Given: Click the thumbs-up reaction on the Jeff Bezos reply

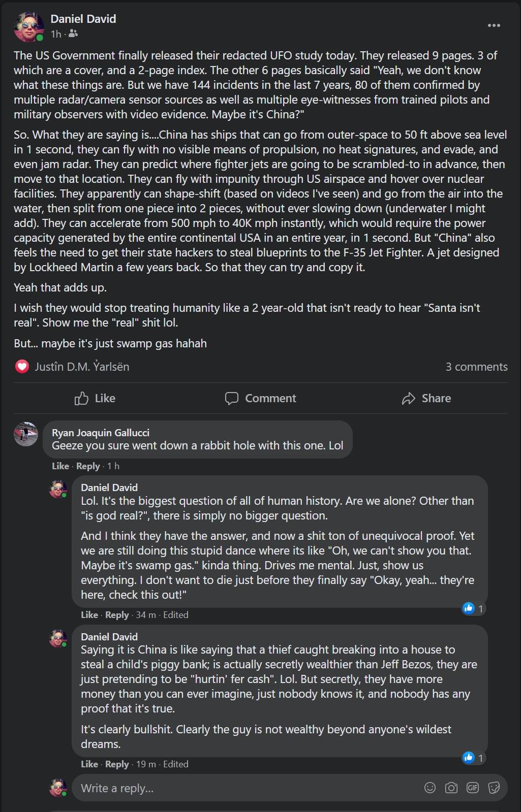Looking at the screenshot, I should point(469,757).
